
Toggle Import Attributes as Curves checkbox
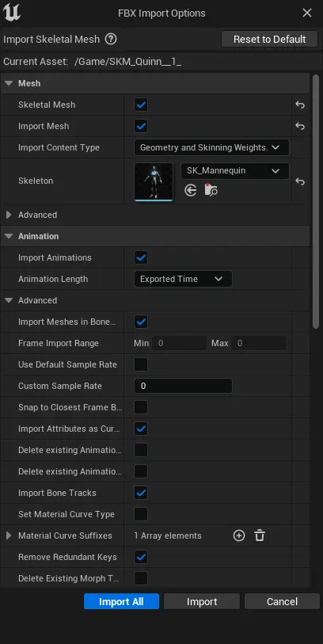click(141, 429)
